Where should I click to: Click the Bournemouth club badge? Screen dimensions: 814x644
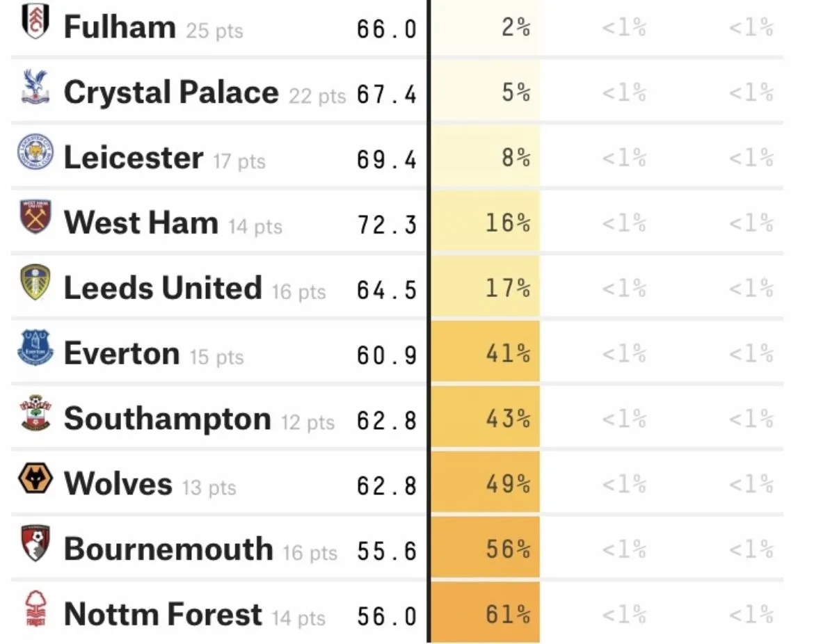click(x=35, y=545)
